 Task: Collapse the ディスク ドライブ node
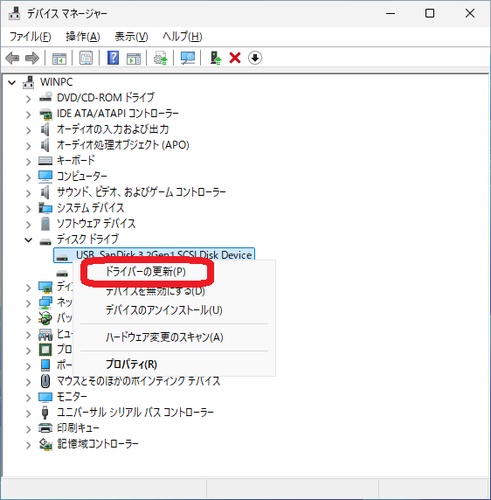[29, 240]
